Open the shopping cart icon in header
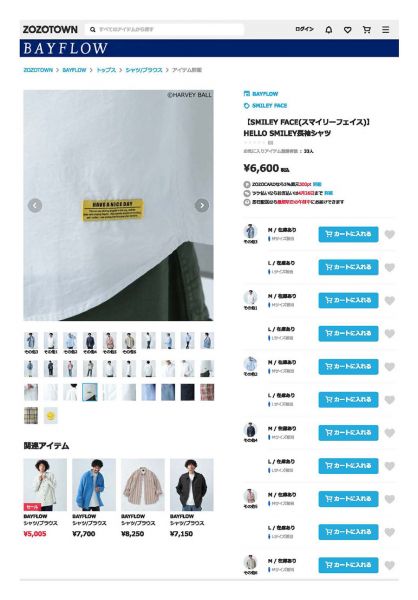The width and height of the screenshot is (418, 600). 367,30
